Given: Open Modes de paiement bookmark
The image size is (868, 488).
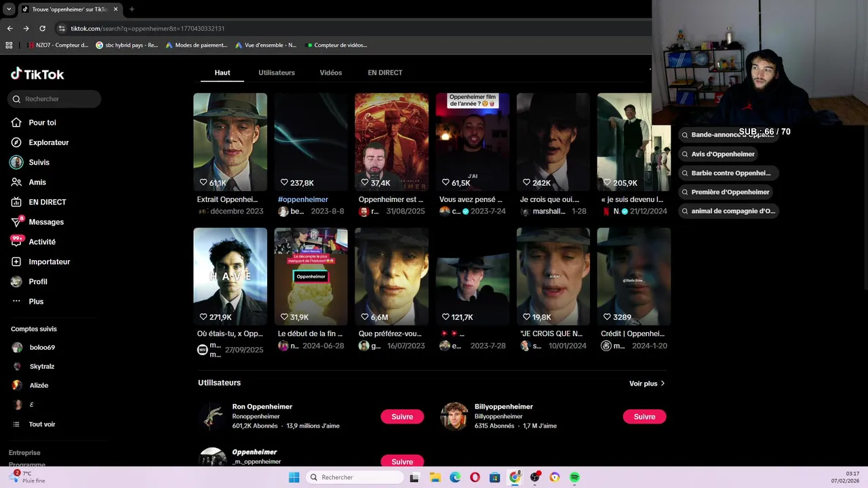Looking at the screenshot, I should pyautogui.click(x=197, y=45).
